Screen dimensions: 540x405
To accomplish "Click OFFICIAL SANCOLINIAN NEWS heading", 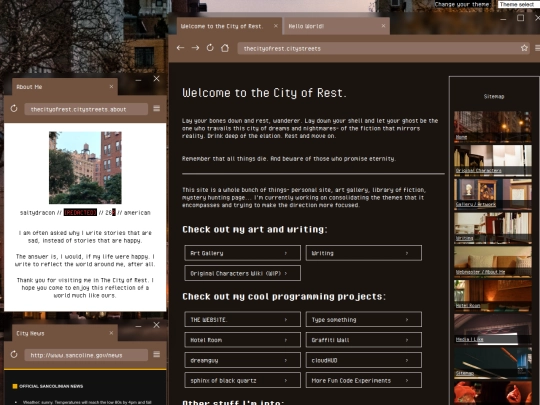I will click(x=51, y=386).
